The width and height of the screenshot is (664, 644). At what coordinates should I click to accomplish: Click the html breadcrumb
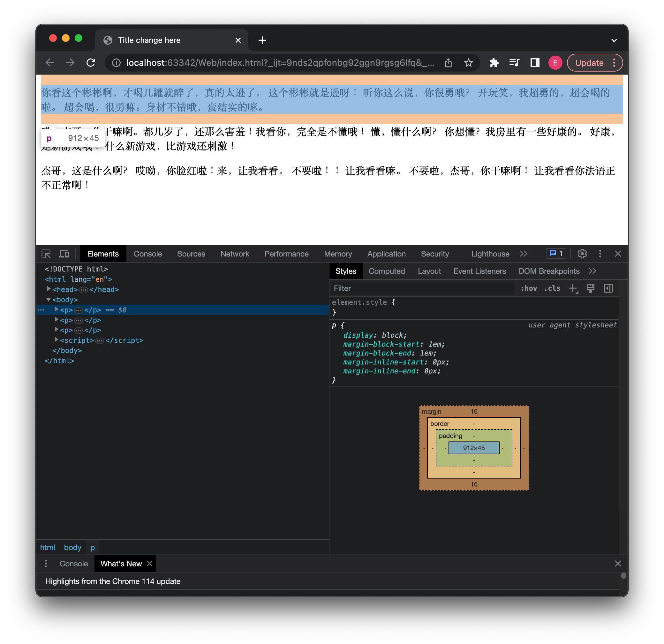tap(48, 548)
